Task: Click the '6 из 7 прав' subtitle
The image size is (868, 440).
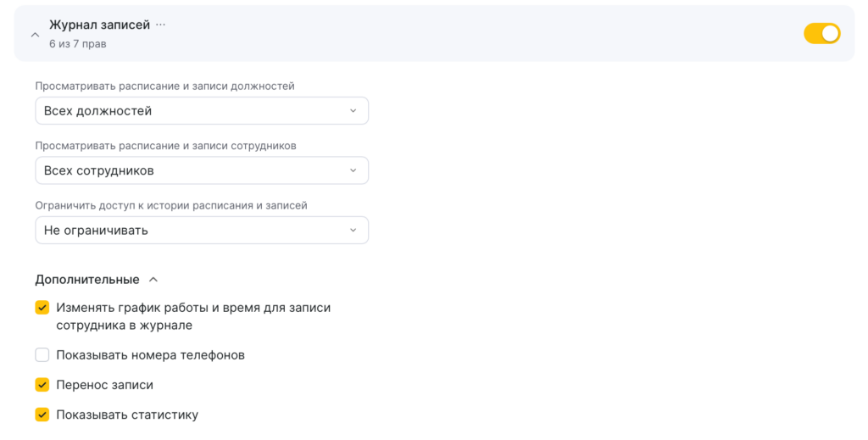Action: tap(78, 43)
